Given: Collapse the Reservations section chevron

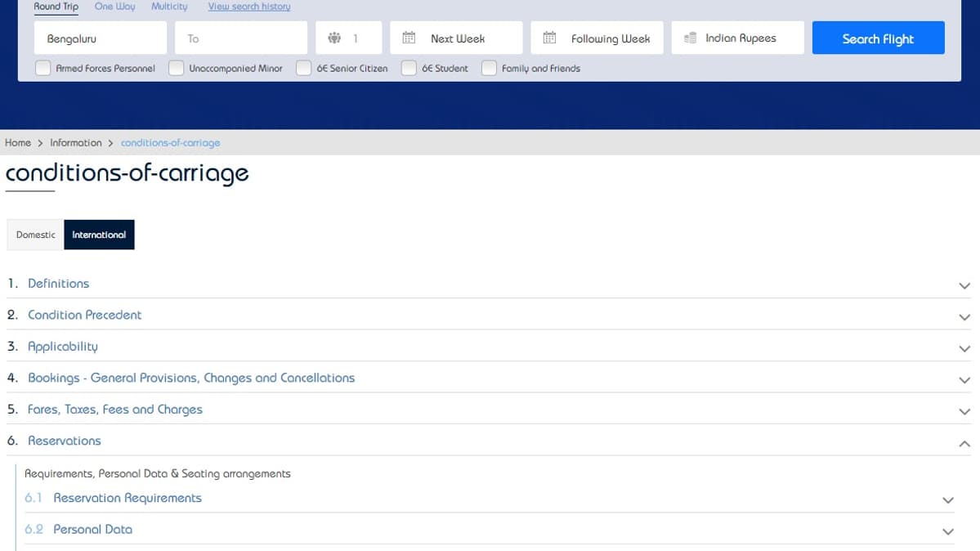Looking at the screenshot, I should (964, 443).
